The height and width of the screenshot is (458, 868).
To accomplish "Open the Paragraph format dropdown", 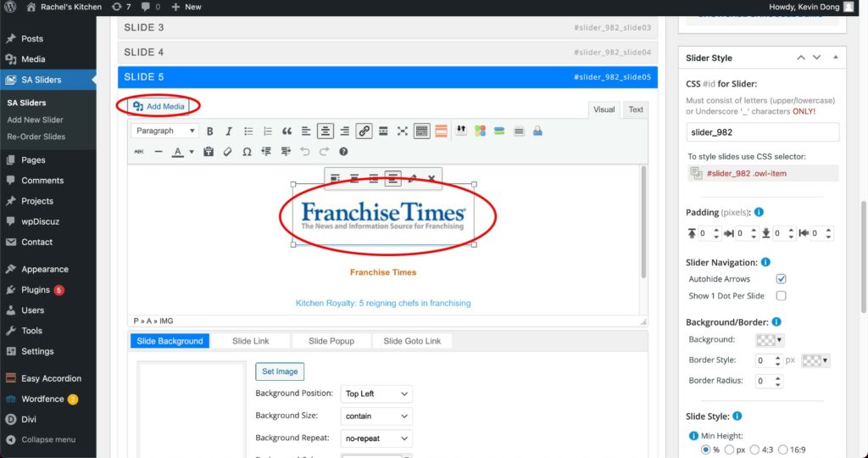I will [x=165, y=131].
